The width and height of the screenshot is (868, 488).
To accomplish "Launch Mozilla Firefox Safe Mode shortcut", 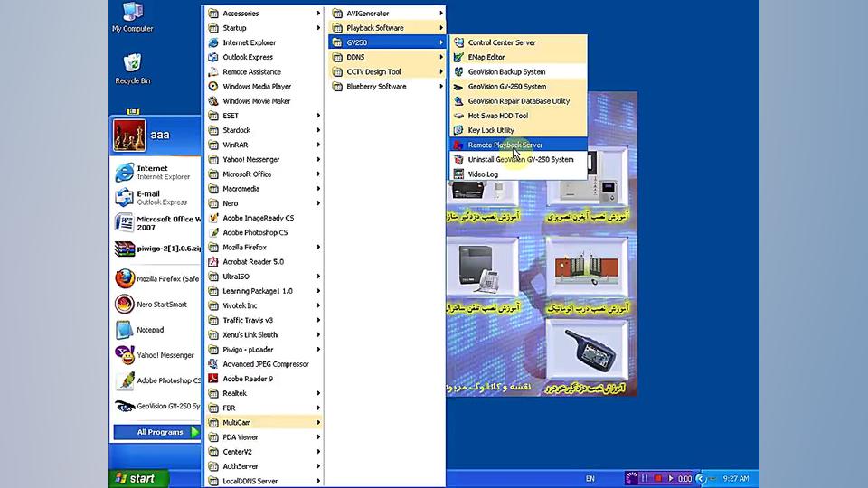I will click(x=156, y=279).
